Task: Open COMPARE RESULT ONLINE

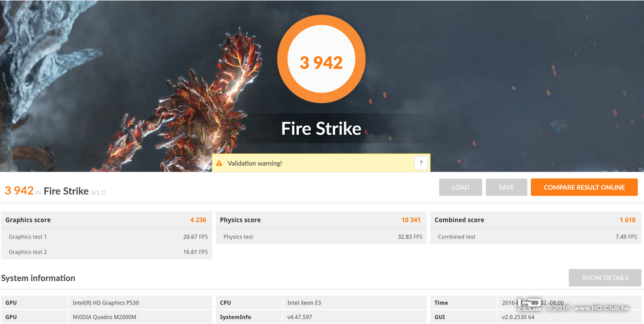Action: point(584,187)
